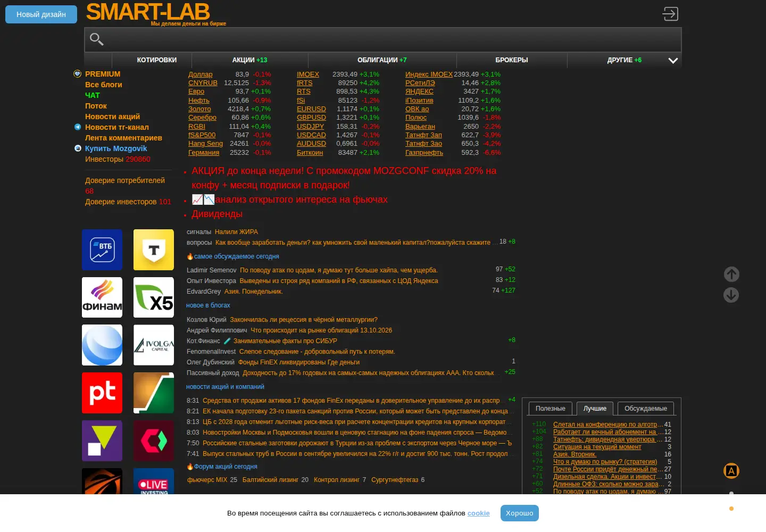
Task: Open the Биткоин quote link
Action: (x=310, y=153)
